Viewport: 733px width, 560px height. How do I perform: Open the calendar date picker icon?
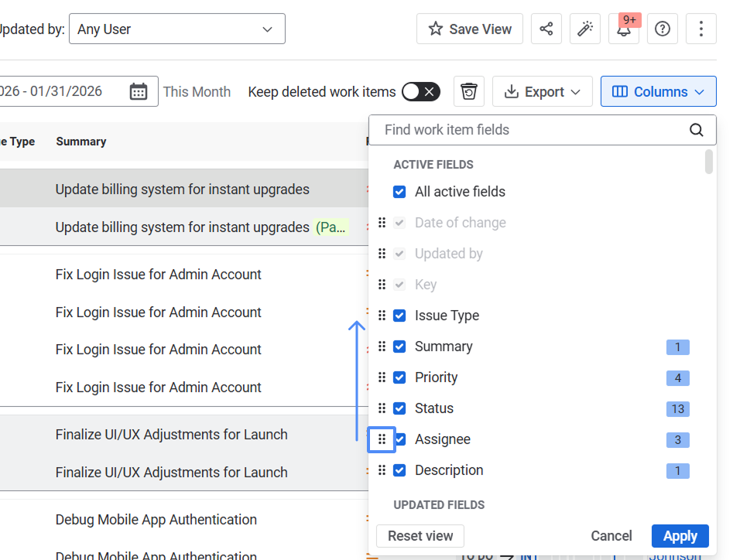[139, 92]
